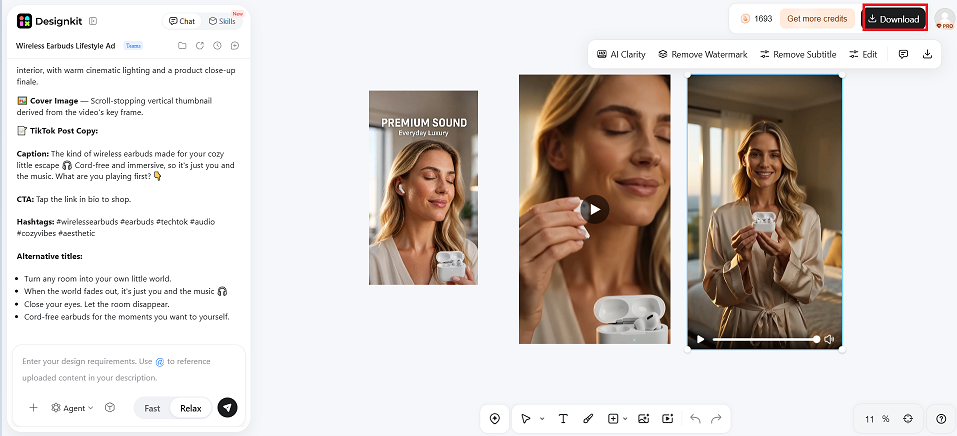957x436 pixels.
Task: Switch to the Skills tab
Action: click(x=222, y=21)
